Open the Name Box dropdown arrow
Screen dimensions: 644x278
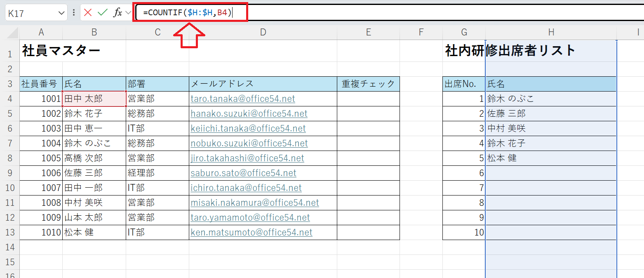62,13
